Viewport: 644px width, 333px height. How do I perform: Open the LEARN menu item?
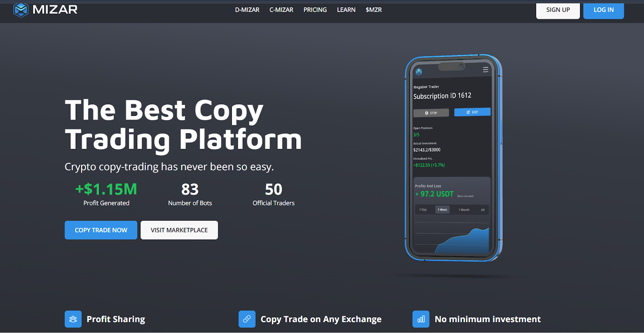(346, 10)
